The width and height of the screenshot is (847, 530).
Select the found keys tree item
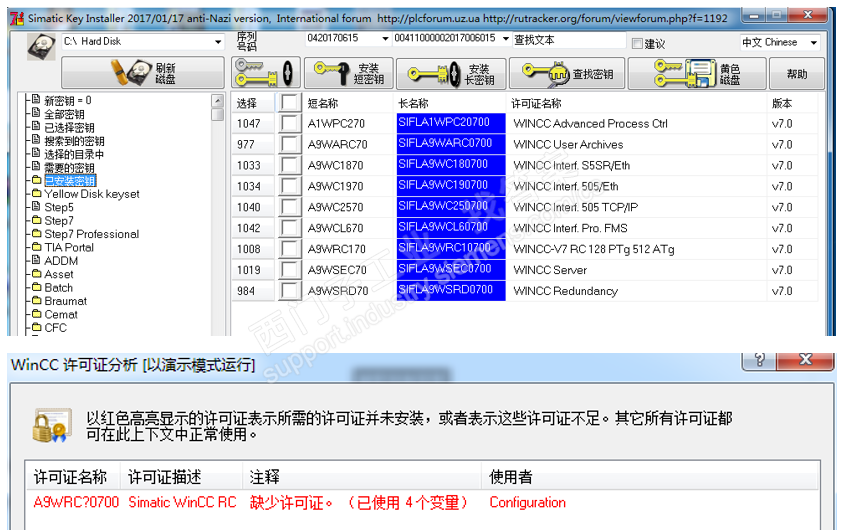point(74,141)
